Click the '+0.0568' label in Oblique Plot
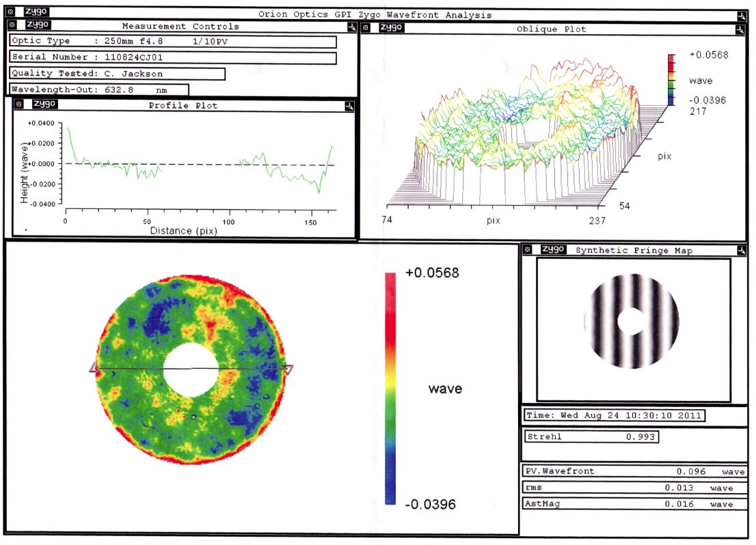The image size is (756, 545). click(709, 55)
